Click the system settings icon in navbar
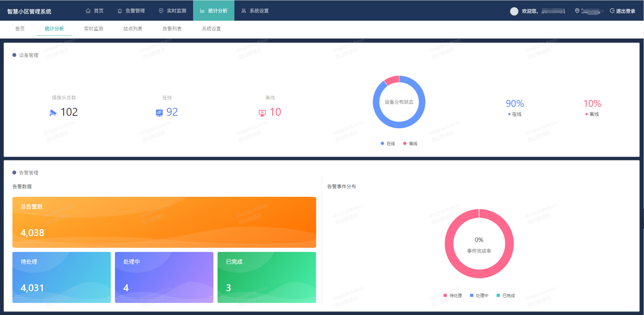This screenshot has width=644, height=315. 244,11
